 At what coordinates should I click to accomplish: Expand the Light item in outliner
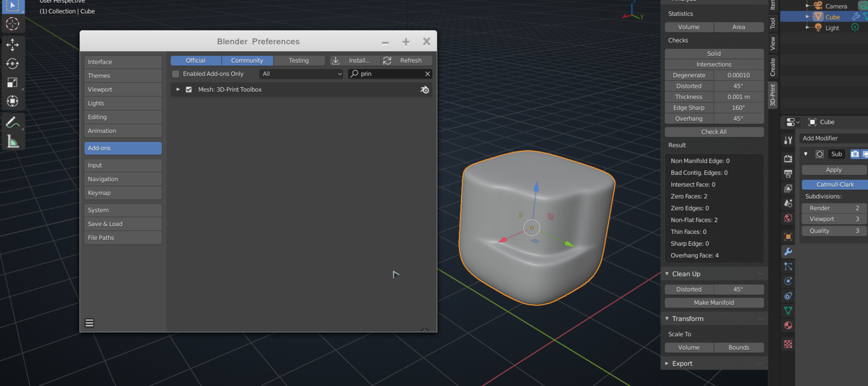pyautogui.click(x=808, y=27)
